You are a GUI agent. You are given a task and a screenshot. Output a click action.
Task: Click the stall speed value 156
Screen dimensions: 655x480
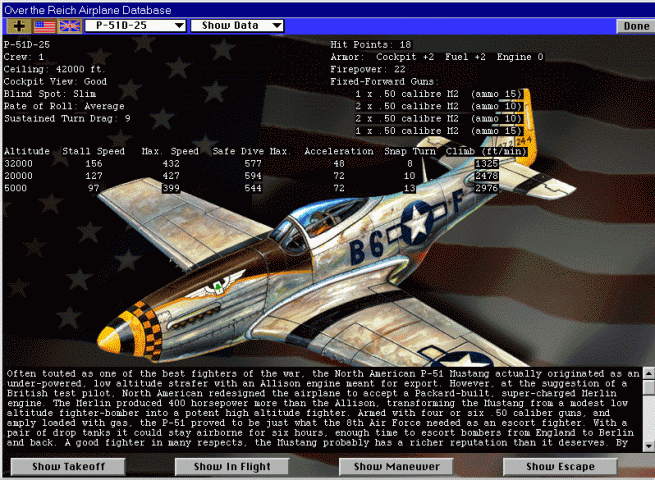(94, 164)
